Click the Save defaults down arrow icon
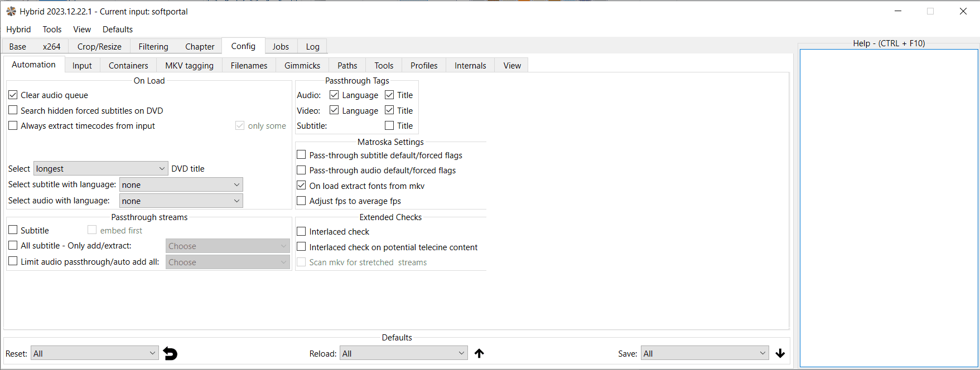980x370 pixels. tap(780, 353)
